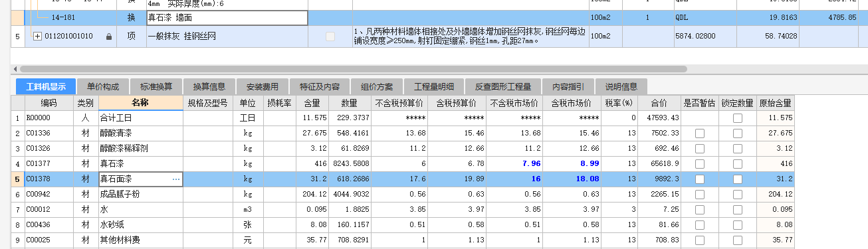
Task: Click the lock icon beside 011201001010
Action: click(109, 37)
